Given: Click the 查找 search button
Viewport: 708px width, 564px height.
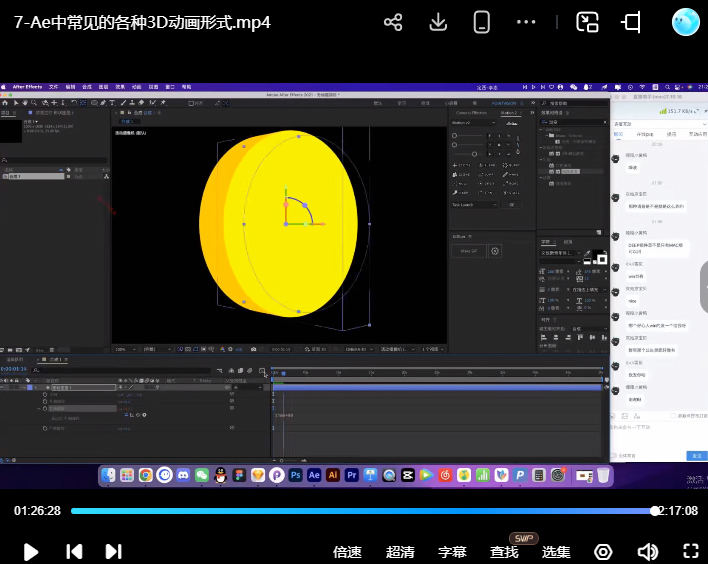Looking at the screenshot, I should coord(504,552).
